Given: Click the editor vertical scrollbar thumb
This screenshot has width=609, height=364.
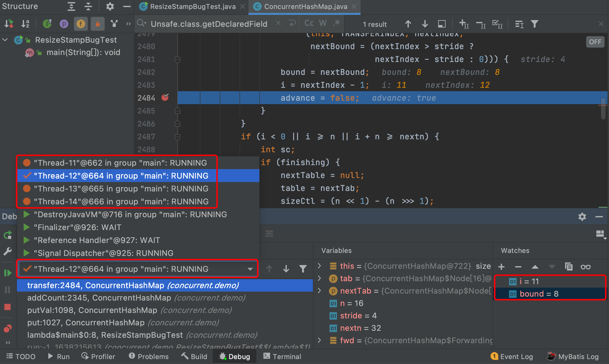Looking at the screenshot, I should coord(603,109).
